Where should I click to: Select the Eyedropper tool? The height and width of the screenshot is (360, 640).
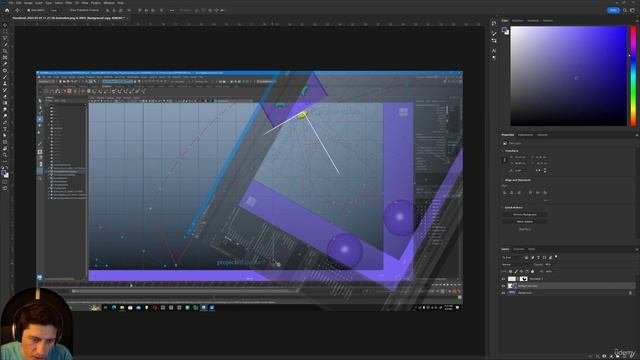click(5, 64)
